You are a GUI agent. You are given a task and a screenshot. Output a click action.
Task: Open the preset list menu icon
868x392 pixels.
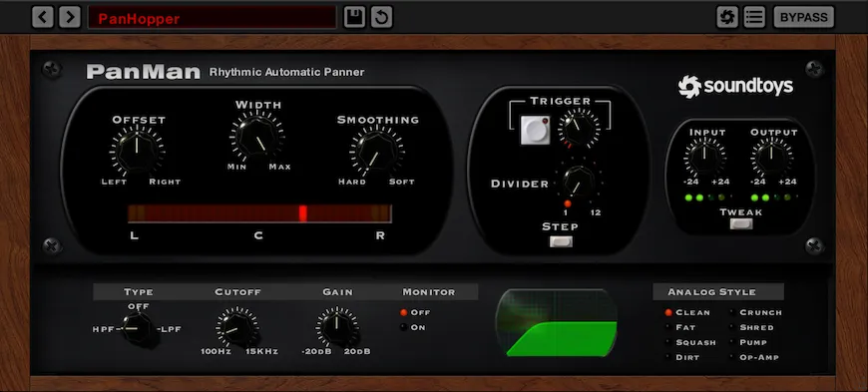754,18
